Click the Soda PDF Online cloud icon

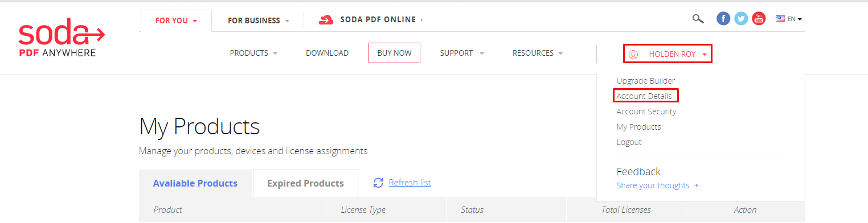click(326, 20)
